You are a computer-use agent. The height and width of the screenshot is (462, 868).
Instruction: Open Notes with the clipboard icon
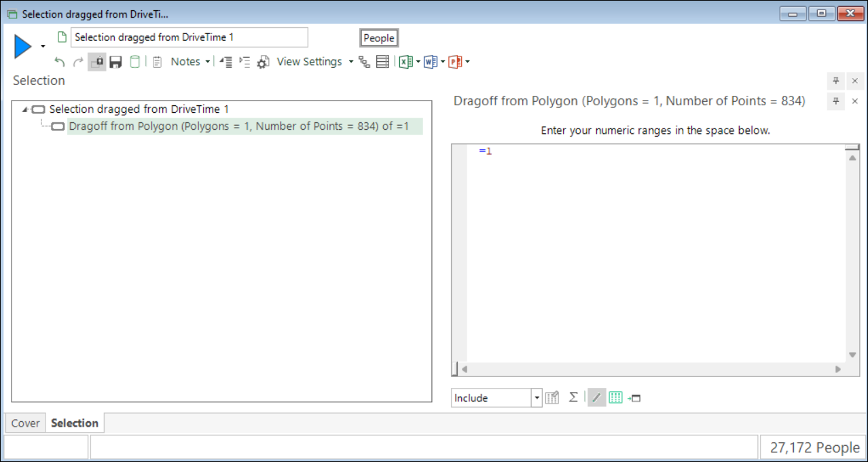pyautogui.click(x=157, y=62)
